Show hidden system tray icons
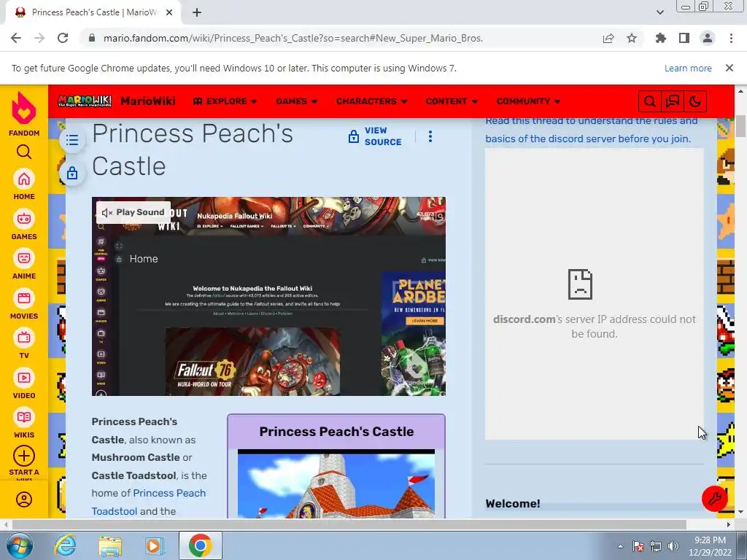This screenshot has height=560, width=747. (x=620, y=546)
